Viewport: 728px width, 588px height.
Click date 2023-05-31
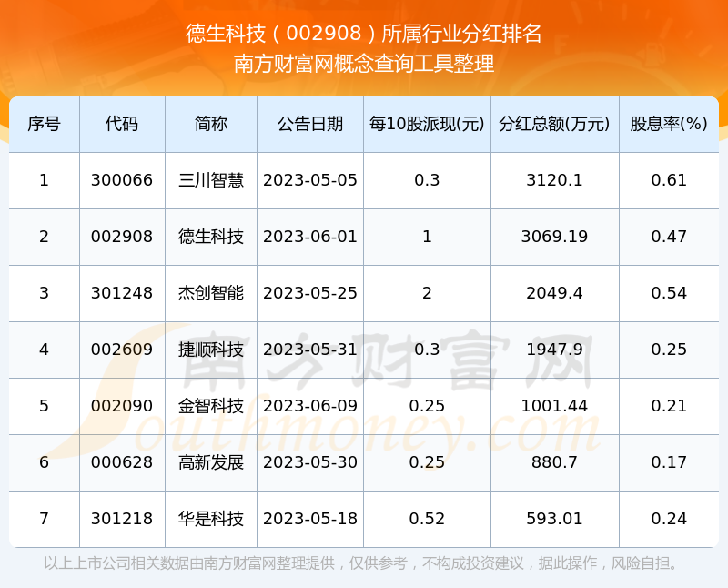point(310,350)
